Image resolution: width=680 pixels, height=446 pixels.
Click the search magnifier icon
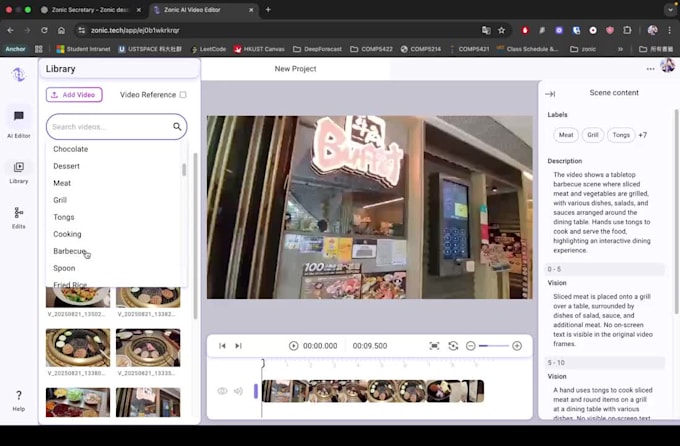[x=177, y=127]
